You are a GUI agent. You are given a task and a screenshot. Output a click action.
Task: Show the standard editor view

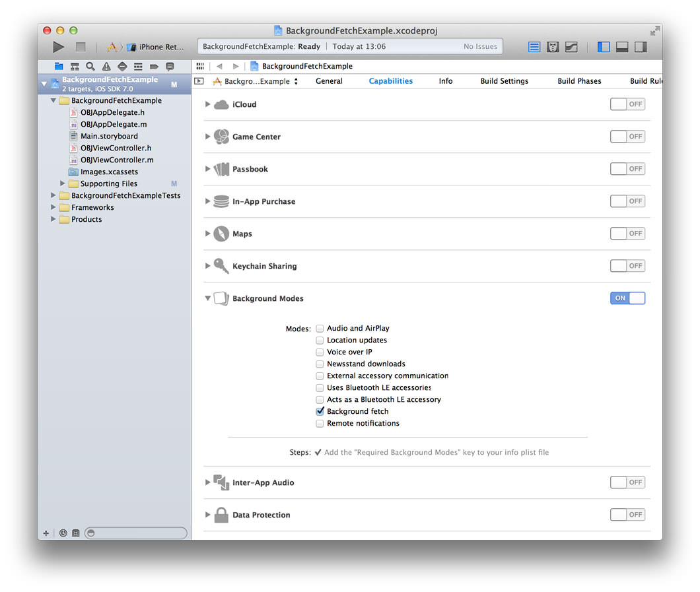[x=534, y=47]
